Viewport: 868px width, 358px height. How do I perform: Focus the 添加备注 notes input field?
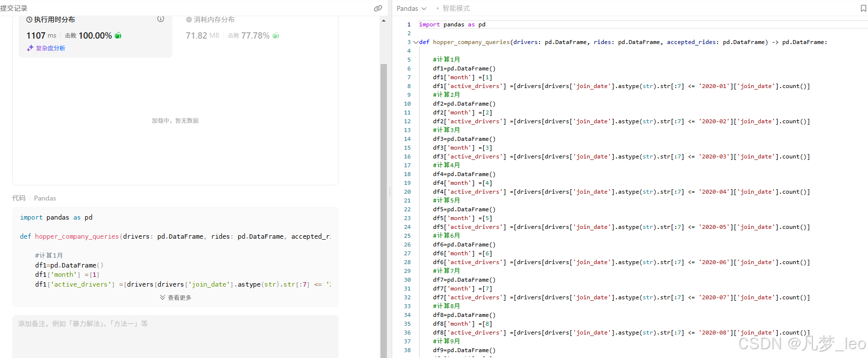(175, 336)
